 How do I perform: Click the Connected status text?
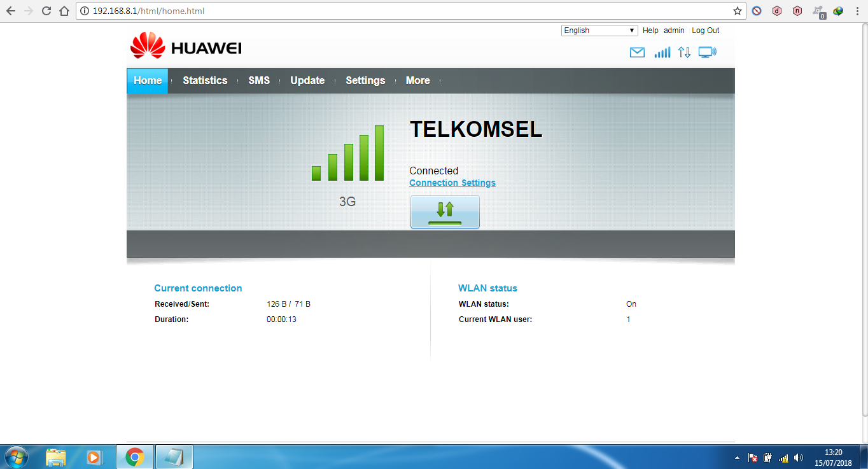[x=433, y=171]
